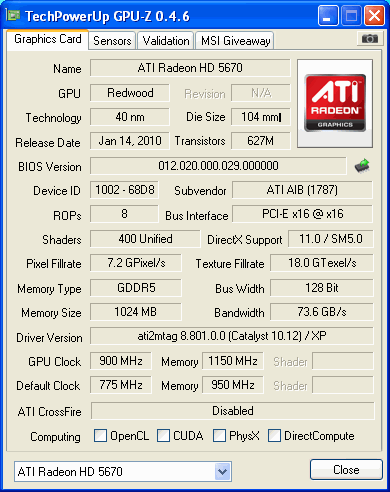The height and width of the screenshot is (492, 390).
Task: Minimize the GPU-Z window
Action: pyautogui.click(x=328, y=15)
